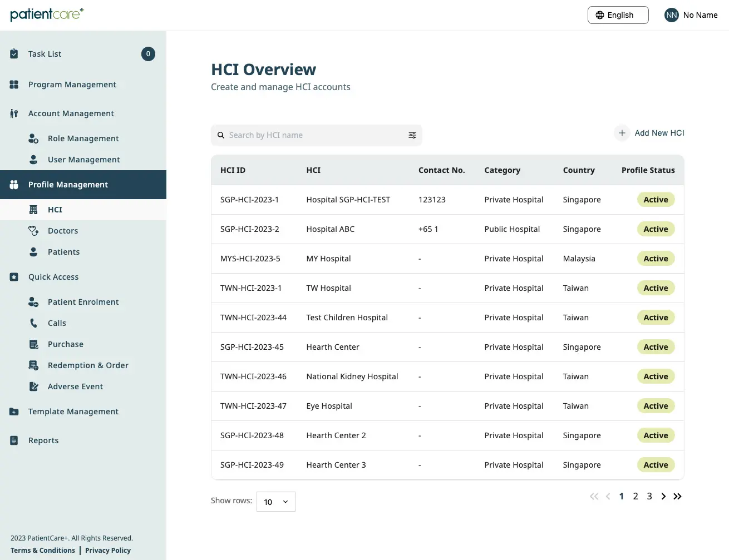Open the Privacy Policy link
The height and width of the screenshot is (560, 729).
(107, 550)
